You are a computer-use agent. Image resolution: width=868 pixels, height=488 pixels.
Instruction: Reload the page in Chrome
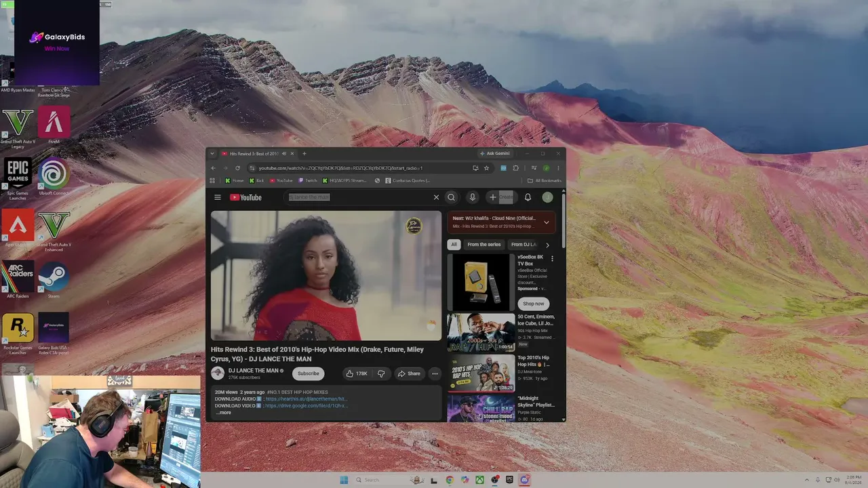[x=237, y=168]
